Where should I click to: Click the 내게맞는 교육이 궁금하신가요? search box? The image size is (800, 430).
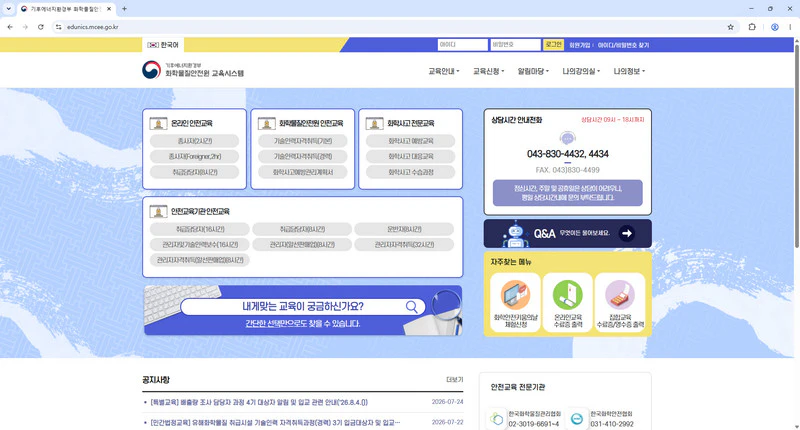303,307
